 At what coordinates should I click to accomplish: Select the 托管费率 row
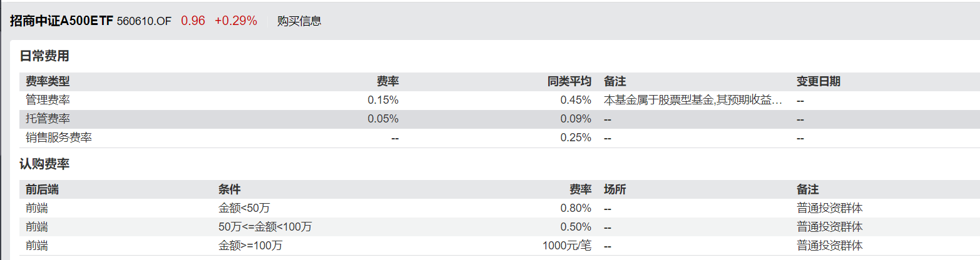(x=499, y=119)
